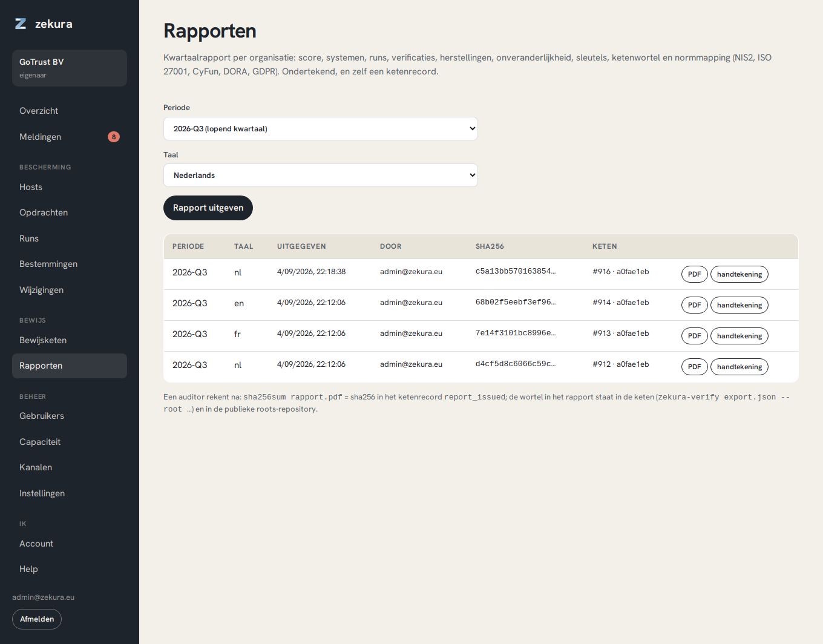This screenshot has height=644, width=823.
Task: Select Runs in the sidebar
Action: click(x=70, y=238)
